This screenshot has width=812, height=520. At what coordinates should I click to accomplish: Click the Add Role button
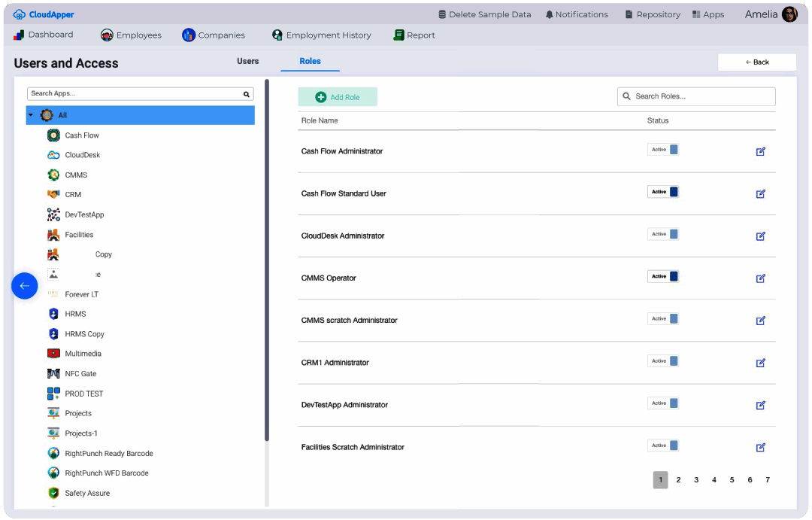pos(338,97)
